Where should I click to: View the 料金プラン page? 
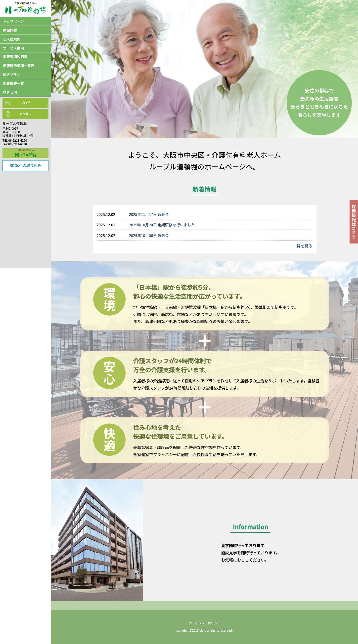click(x=26, y=75)
